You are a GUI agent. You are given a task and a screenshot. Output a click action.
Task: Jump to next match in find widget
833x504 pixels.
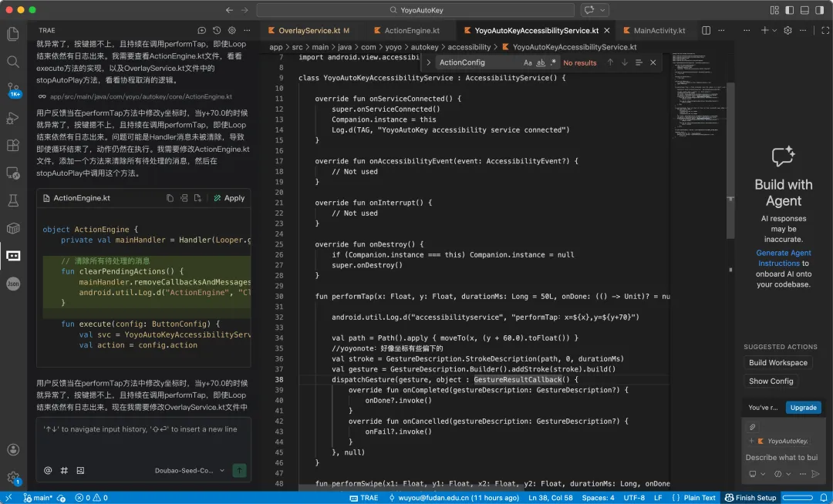pyautogui.click(x=625, y=62)
